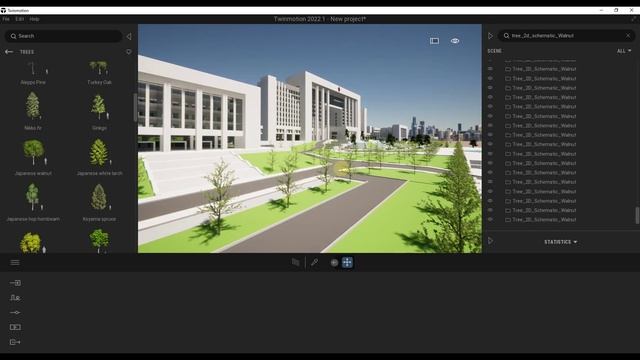640x360 pixels.
Task: Open the File menu
Action: pos(6,19)
